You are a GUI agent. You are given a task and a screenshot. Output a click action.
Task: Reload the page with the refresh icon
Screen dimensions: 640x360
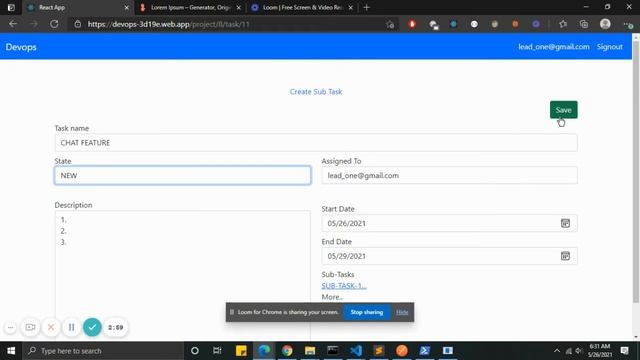point(54,24)
